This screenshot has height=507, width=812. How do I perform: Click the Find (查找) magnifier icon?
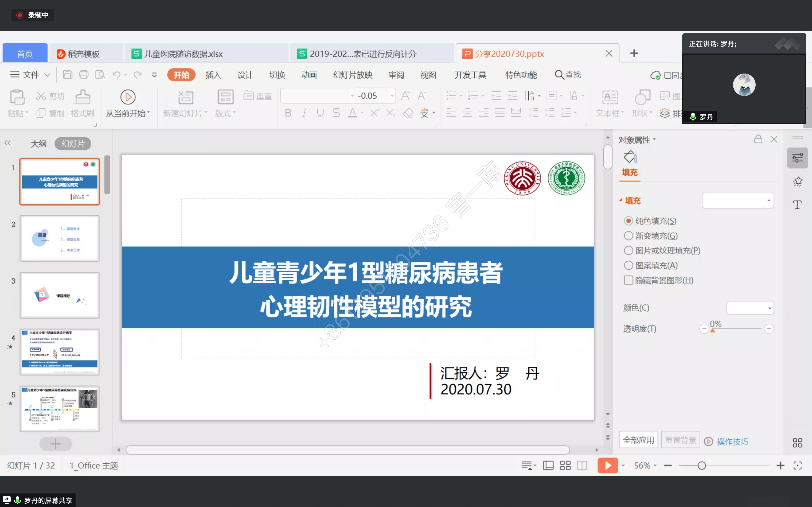coord(559,75)
